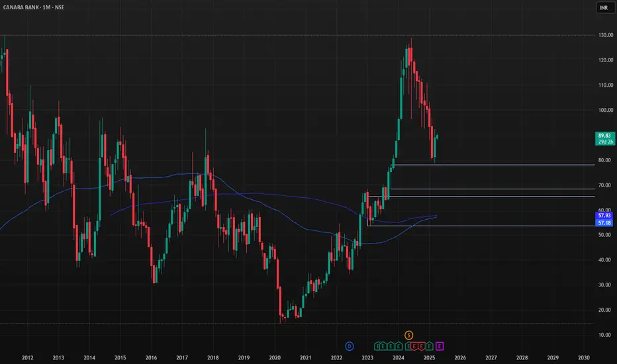Click the CANARA BANK 1M NSE title
The image size is (617, 364).
pyautogui.click(x=34, y=7)
